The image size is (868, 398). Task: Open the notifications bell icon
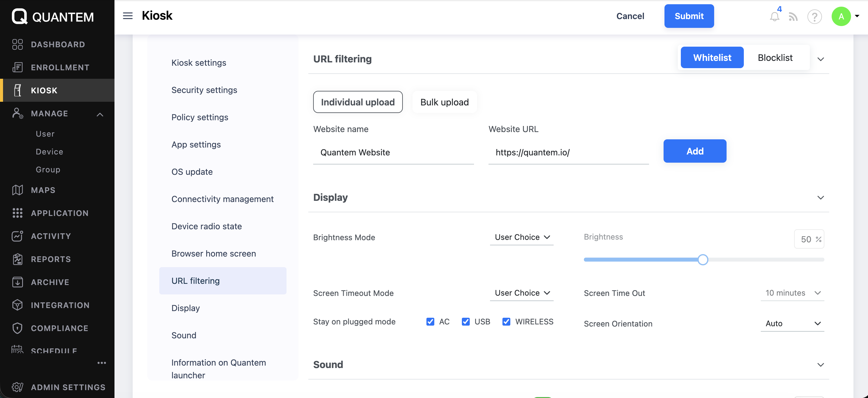[774, 16]
